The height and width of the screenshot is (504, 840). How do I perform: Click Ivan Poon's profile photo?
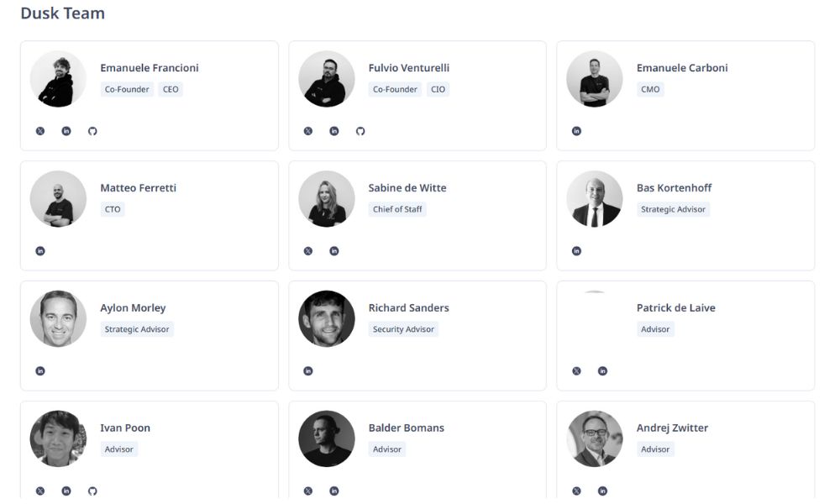pos(57,438)
